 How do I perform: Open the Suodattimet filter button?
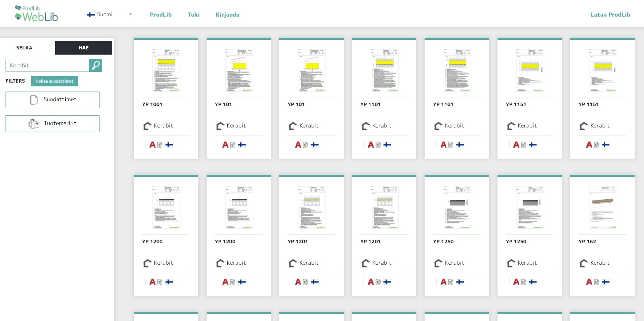pos(53,100)
